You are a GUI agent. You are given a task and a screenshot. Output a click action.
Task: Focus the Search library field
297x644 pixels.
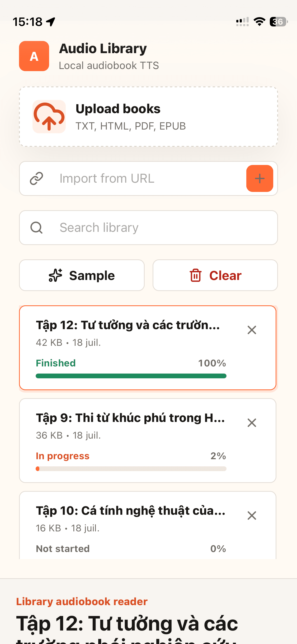[148, 228]
